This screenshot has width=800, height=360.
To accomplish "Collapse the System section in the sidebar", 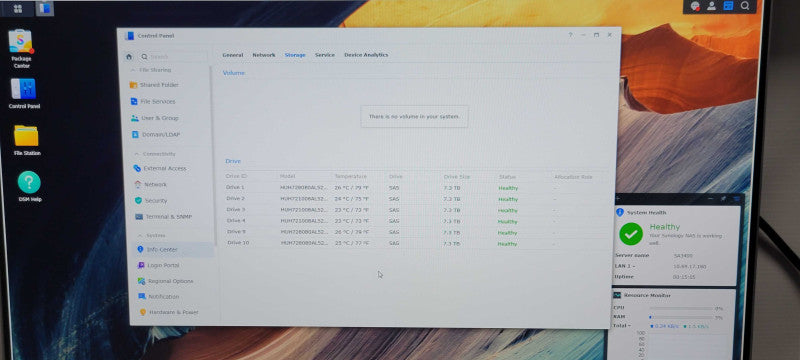I will point(139,236).
